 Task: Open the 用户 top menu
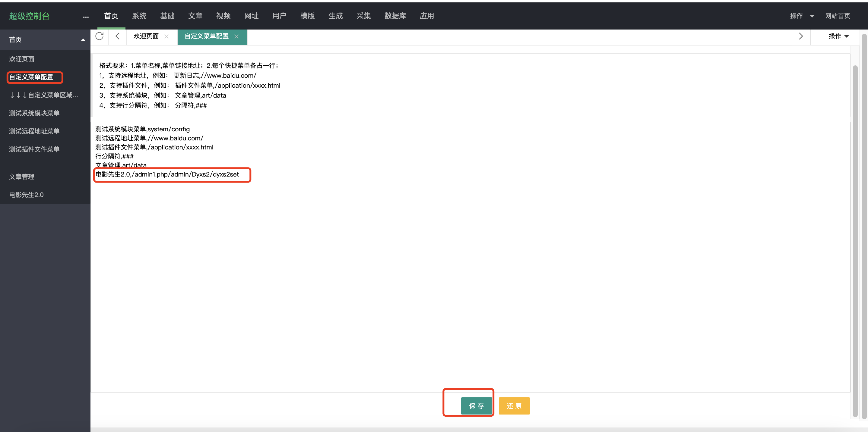point(279,16)
